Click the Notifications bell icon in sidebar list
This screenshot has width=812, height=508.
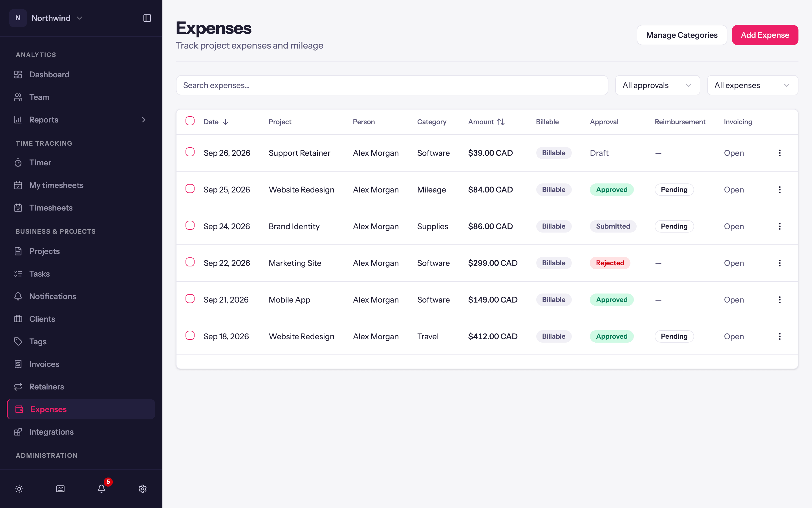(18, 296)
